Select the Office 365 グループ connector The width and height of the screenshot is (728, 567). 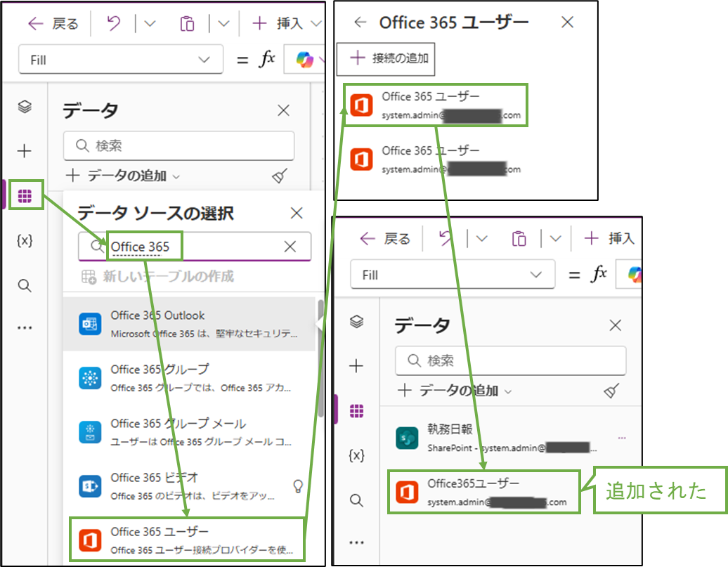point(190,378)
